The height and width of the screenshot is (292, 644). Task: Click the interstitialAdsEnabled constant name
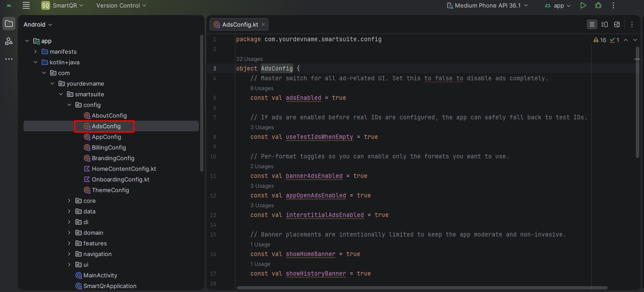point(325,215)
